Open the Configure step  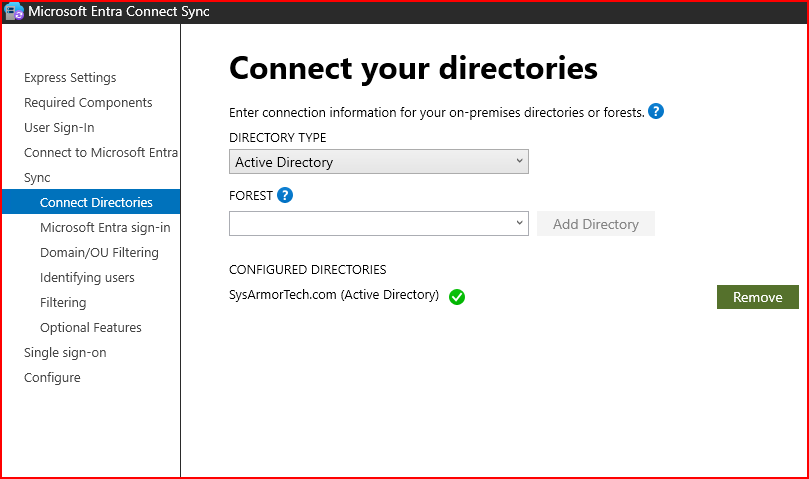tap(52, 377)
